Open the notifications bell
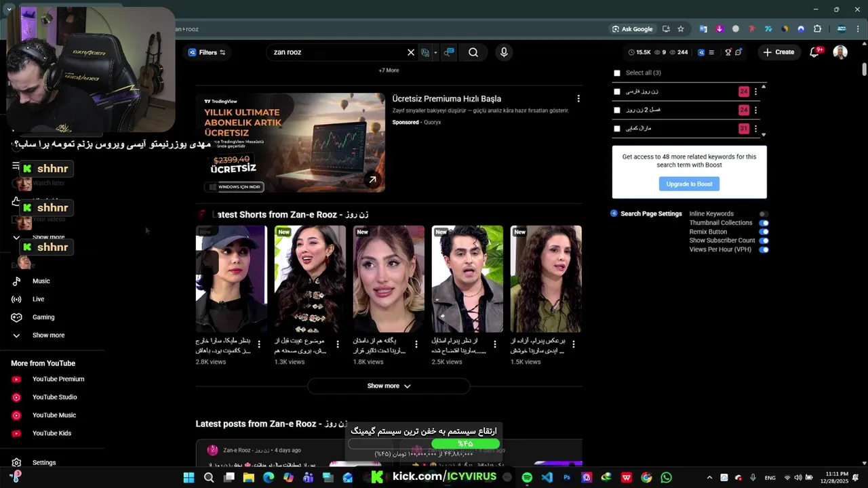 (814, 52)
